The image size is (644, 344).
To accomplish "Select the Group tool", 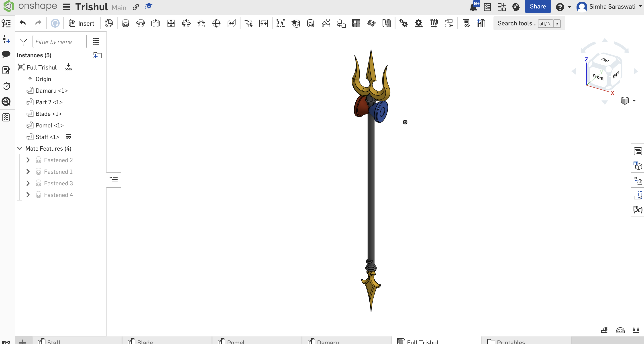I will (x=281, y=23).
